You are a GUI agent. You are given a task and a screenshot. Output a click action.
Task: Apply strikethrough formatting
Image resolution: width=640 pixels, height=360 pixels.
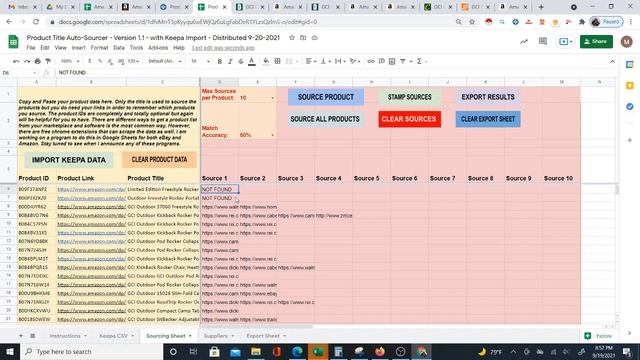[241, 61]
